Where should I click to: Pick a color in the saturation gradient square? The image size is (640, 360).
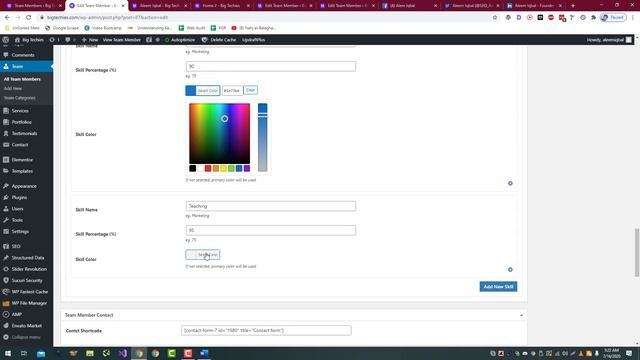point(220,133)
